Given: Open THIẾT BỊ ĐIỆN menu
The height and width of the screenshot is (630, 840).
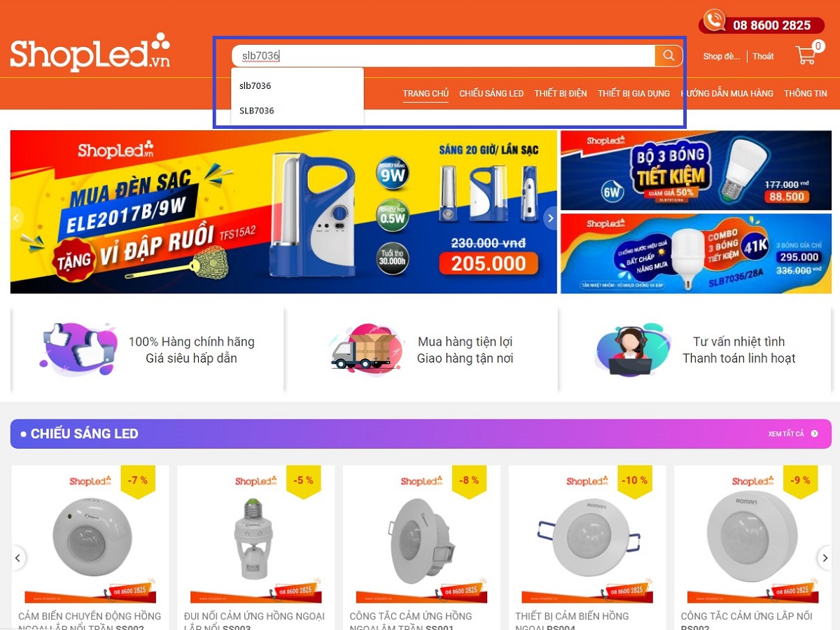Looking at the screenshot, I should pyautogui.click(x=561, y=94).
